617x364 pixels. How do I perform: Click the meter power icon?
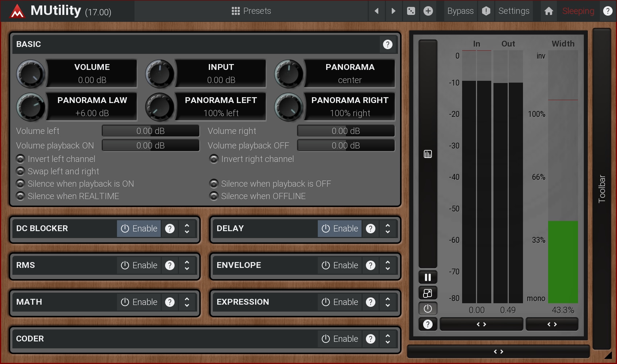point(427,309)
